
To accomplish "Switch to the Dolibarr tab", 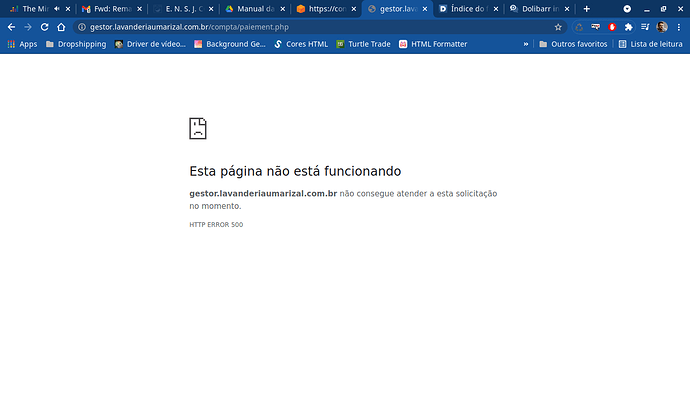I will pos(535,9).
